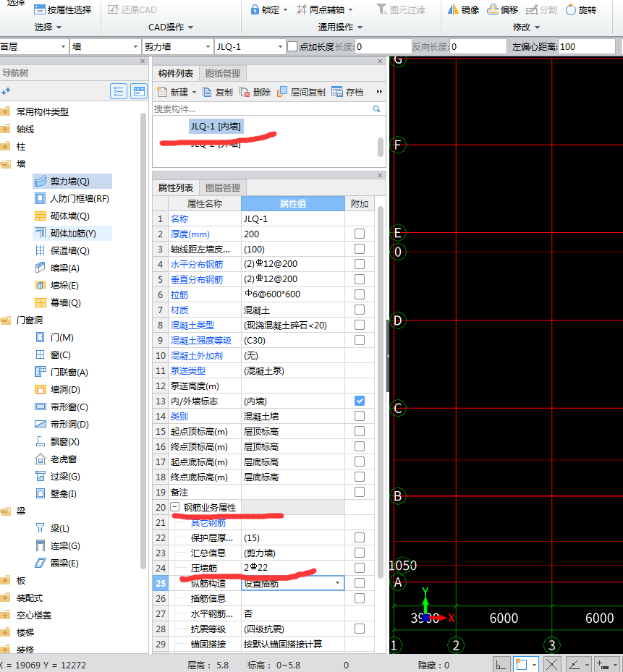This screenshot has width=623, height=672.
Task: Select JLQ-1 [内墙] in component list
Action: [216, 127]
